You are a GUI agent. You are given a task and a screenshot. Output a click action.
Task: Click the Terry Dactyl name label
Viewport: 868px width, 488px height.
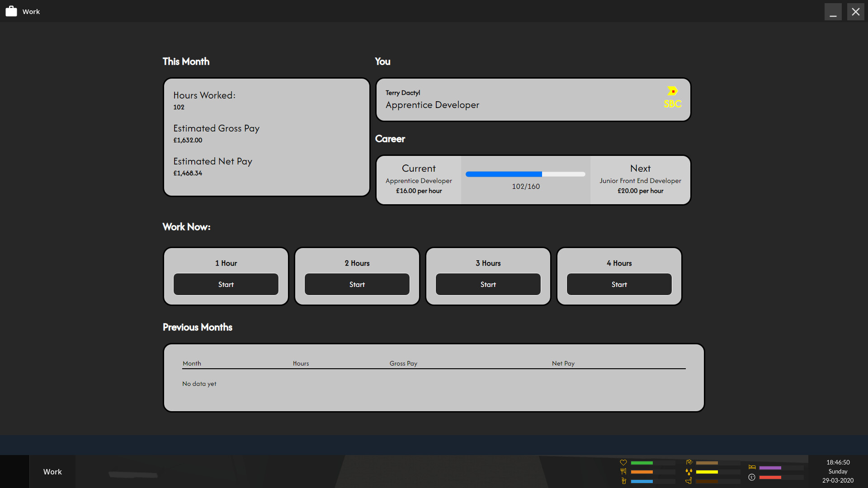point(403,93)
